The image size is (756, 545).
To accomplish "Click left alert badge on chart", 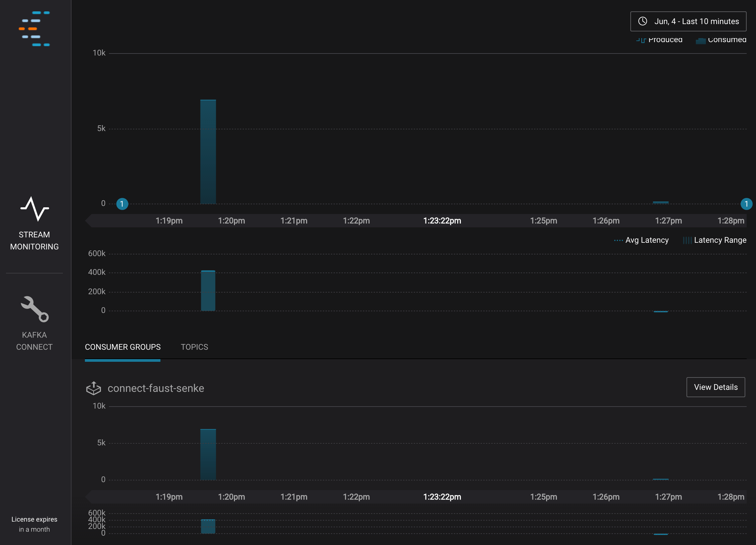I will pos(122,204).
